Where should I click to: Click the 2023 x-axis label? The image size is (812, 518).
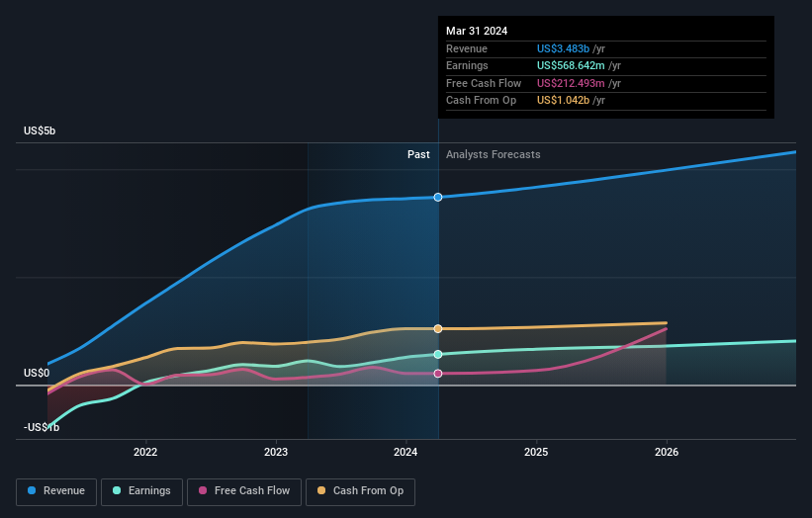click(276, 452)
